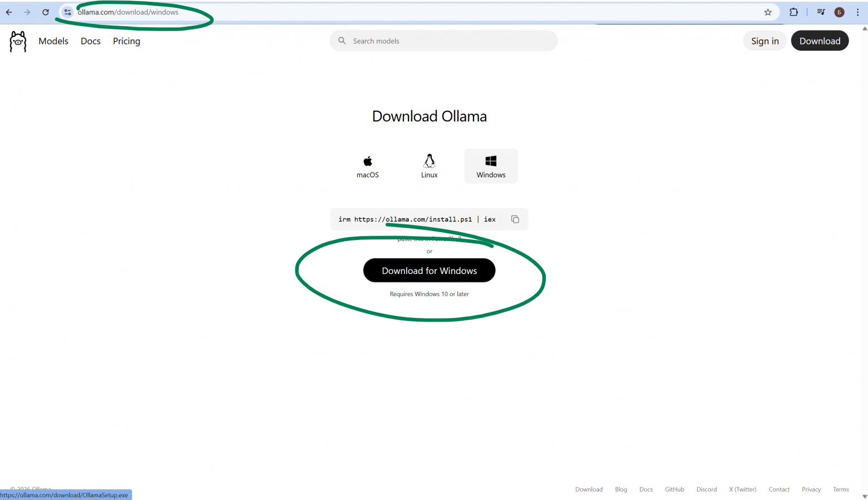868x500 pixels.
Task: Open browser extensions puzzle icon
Action: (793, 12)
